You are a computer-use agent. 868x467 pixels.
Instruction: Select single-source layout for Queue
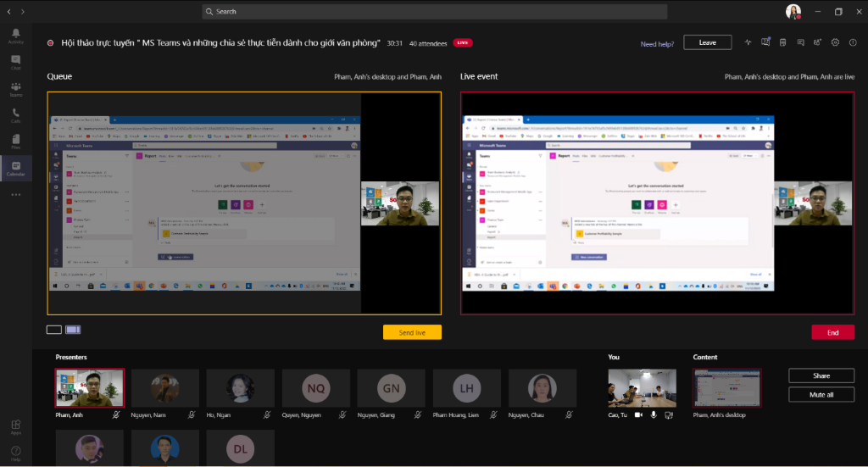(53, 330)
